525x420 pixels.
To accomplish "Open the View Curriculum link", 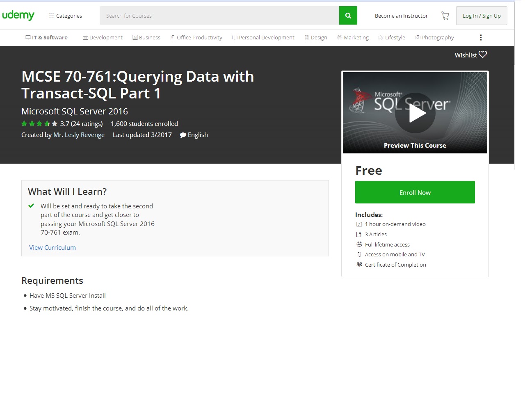I will click(52, 247).
